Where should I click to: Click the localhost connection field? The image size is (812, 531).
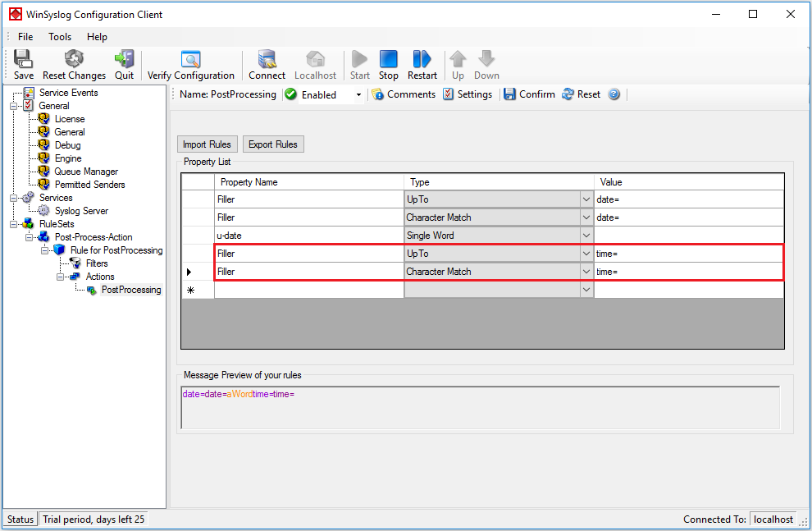(773, 519)
